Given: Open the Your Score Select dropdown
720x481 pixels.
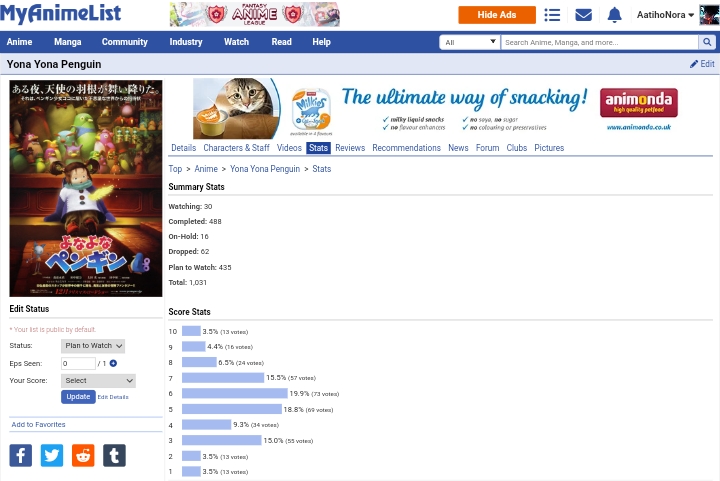Looking at the screenshot, I should click(98, 380).
